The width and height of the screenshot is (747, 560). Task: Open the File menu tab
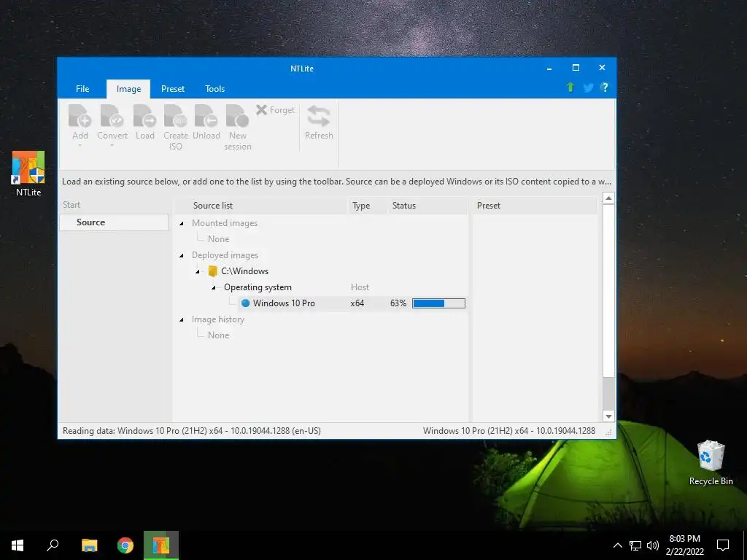pos(82,89)
